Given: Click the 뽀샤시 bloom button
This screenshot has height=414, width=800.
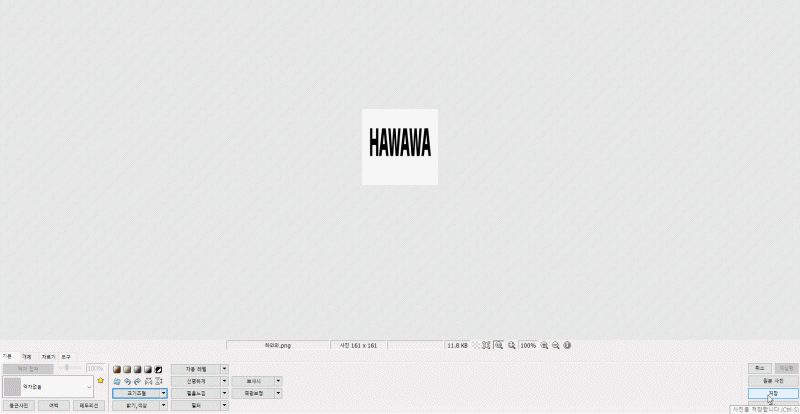Looking at the screenshot, I should click(254, 381).
